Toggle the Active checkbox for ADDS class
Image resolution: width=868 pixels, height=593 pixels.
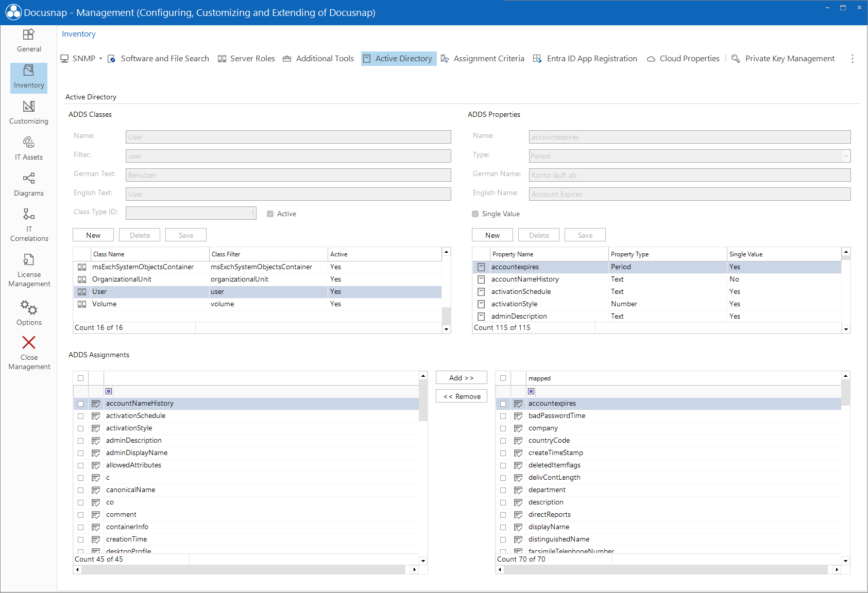[x=270, y=214]
